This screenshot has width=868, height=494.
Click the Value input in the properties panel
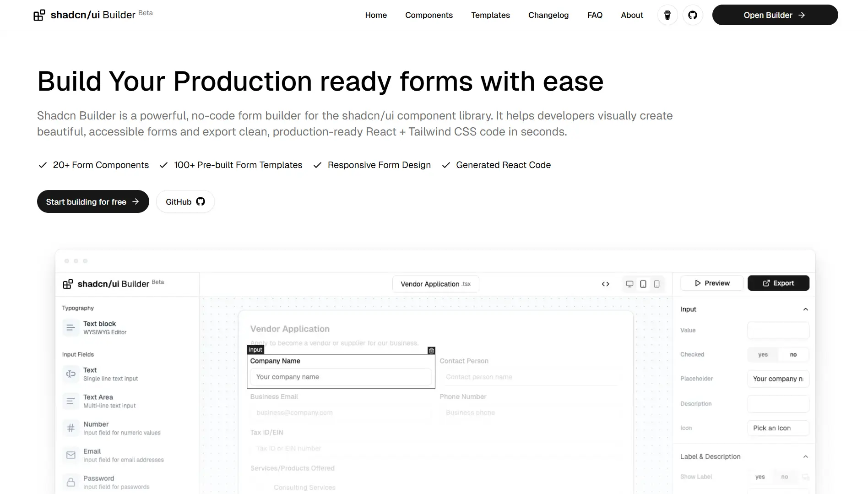pyautogui.click(x=778, y=330)
